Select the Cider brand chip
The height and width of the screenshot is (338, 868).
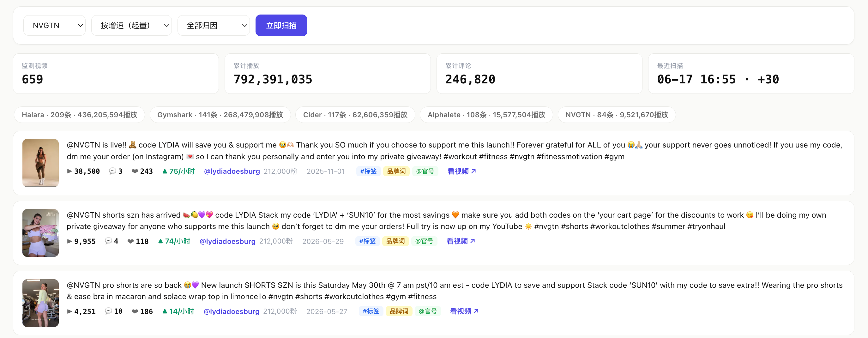pyautogui.click(x=355, y=115)
